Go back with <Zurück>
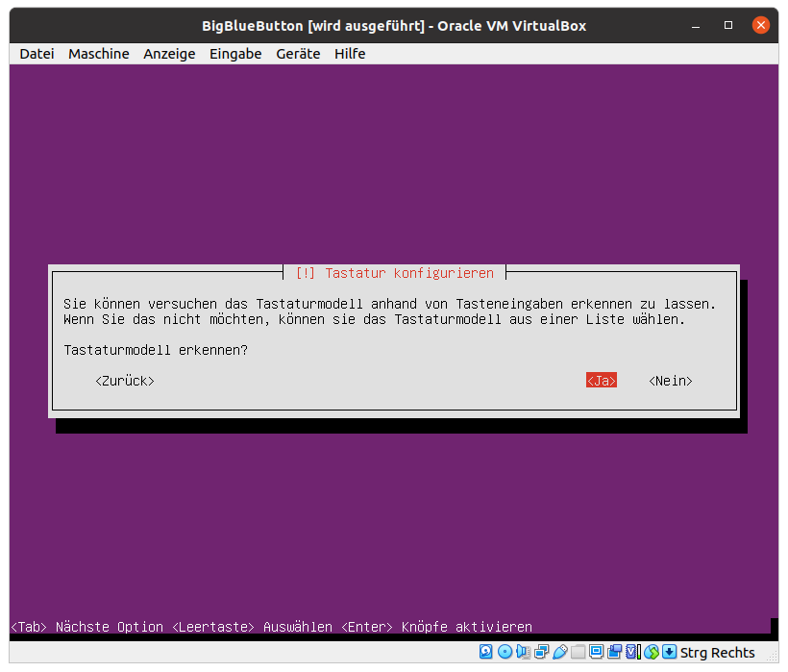This screenshot has width=788, height=672. click(x=125, y=381)
